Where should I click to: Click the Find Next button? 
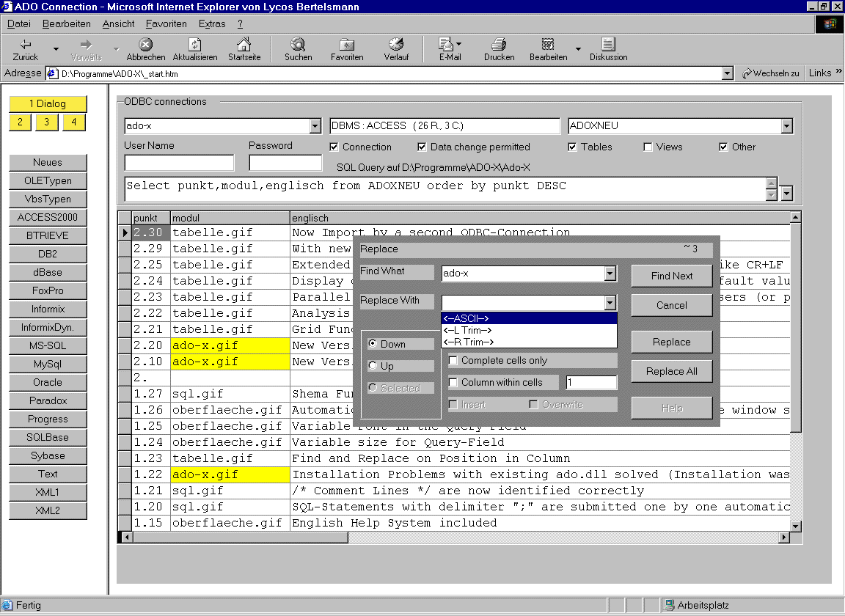click(x=671, y=276)
